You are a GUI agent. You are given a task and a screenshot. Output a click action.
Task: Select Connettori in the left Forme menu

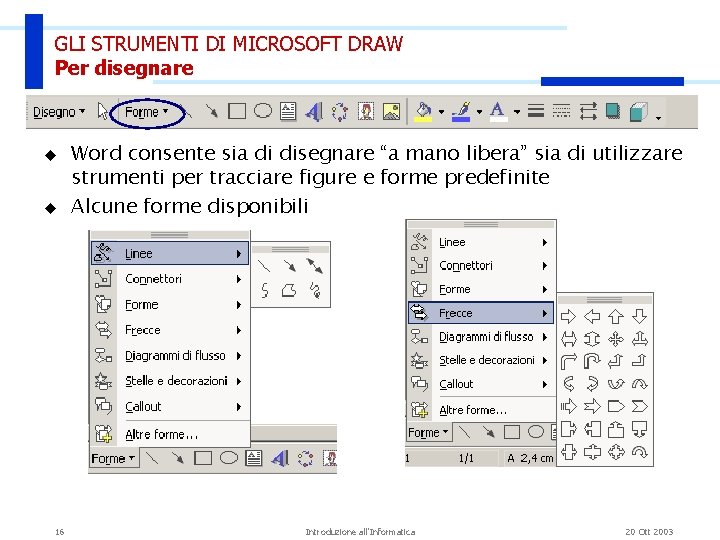pyautogui.click(x=170, y=279)
